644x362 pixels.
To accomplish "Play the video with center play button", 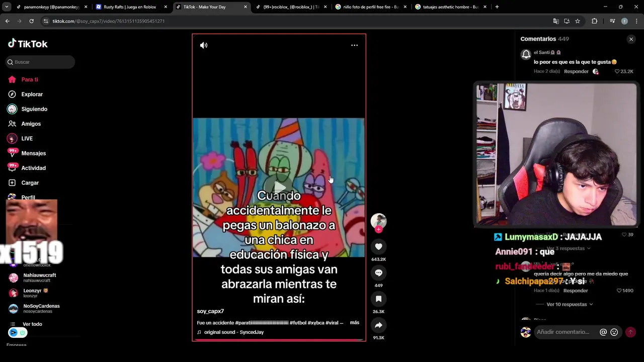I will click(x=279, y=187).
